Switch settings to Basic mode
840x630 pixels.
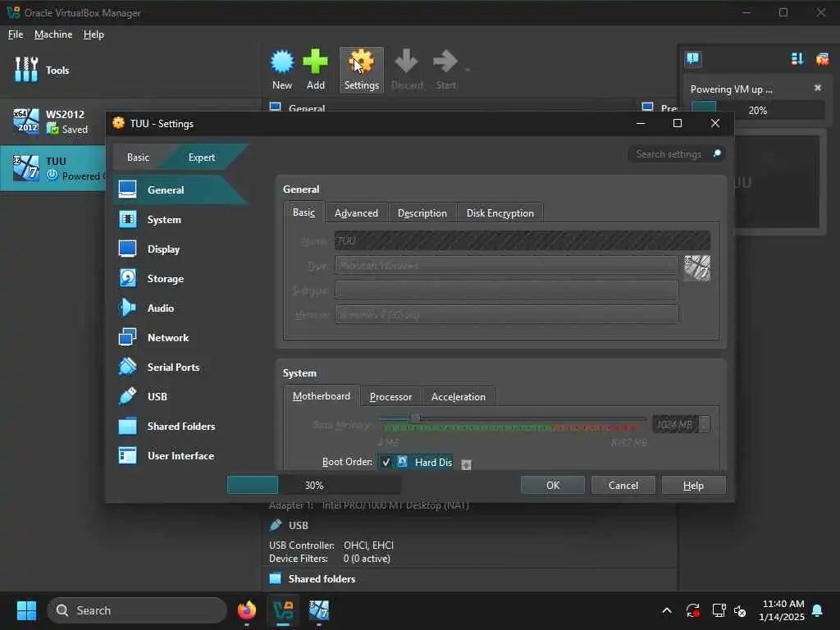pyautogui.click(x=138, y=157)
